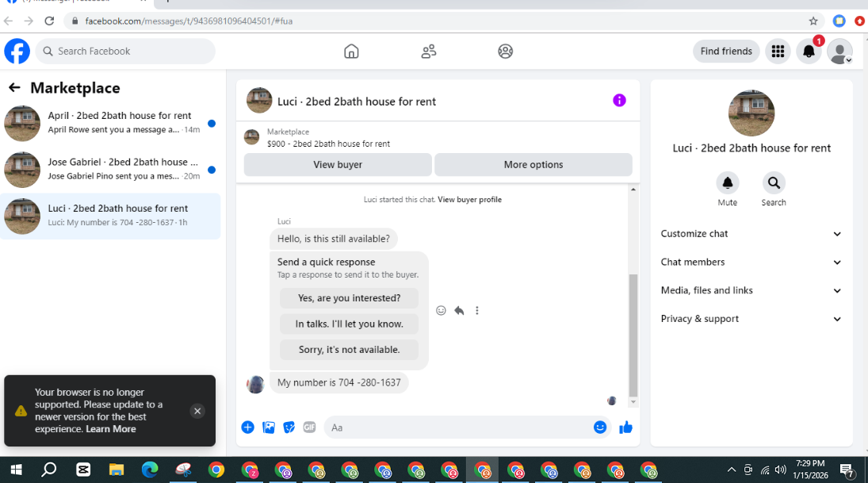Bookmark this page with star icon
868x483 pixels.
(x=813, y=21)
